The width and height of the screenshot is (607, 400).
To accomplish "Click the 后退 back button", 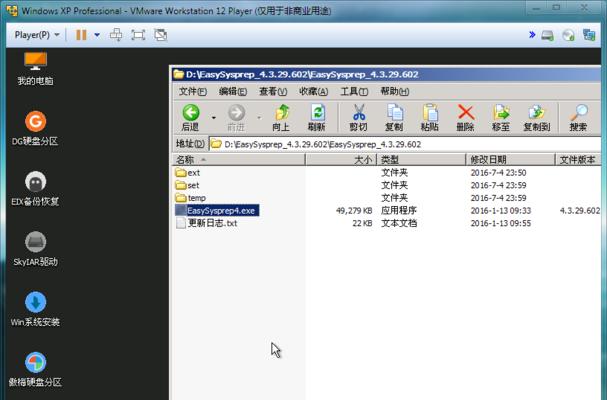I will [x=191, y=117].
